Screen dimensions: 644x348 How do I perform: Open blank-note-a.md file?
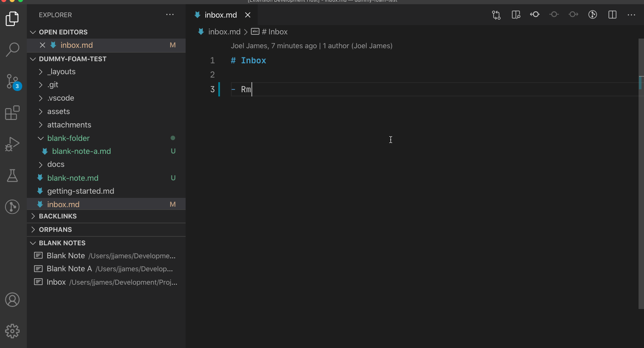[106, 151]
